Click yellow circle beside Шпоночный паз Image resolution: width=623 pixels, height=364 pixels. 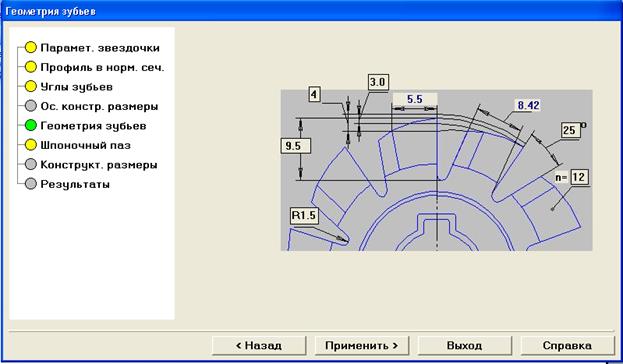[x=31, y=145]
